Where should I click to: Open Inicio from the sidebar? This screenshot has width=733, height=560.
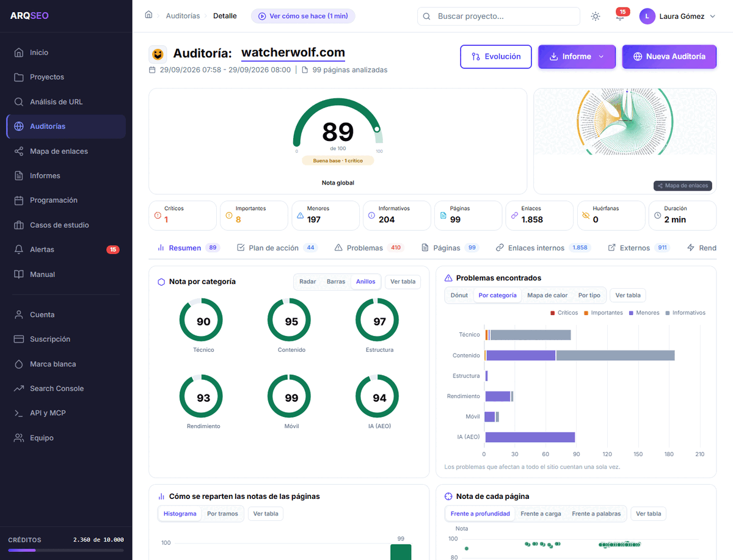pyautogui.click(x=66, y=53)
